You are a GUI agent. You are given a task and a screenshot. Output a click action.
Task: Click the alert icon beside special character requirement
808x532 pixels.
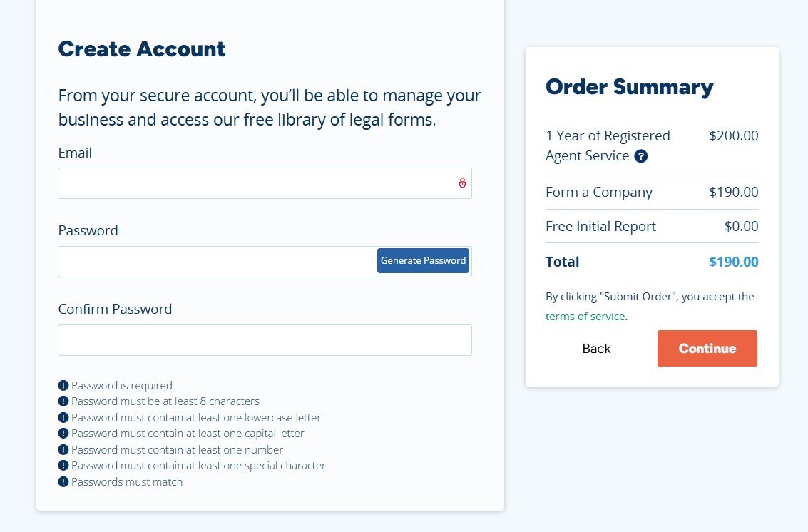[x=63, y=466]
